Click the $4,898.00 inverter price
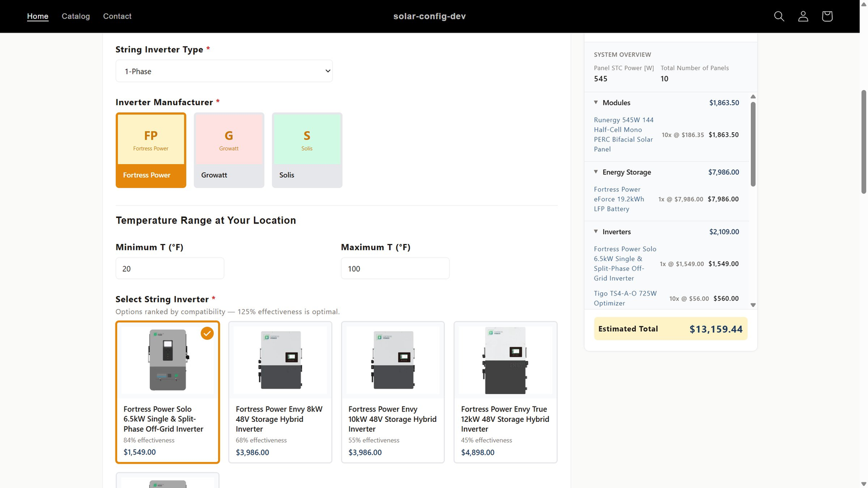868x488 pixels. (x=478, y=452)
